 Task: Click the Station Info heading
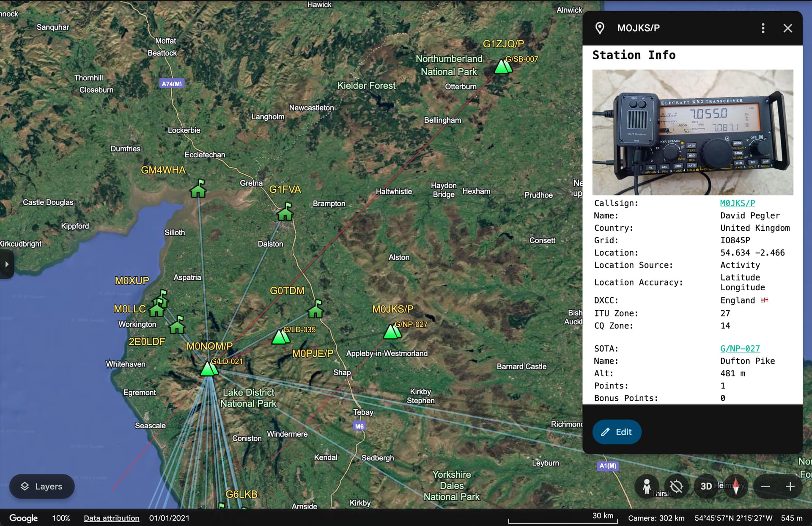click(634, 55)
